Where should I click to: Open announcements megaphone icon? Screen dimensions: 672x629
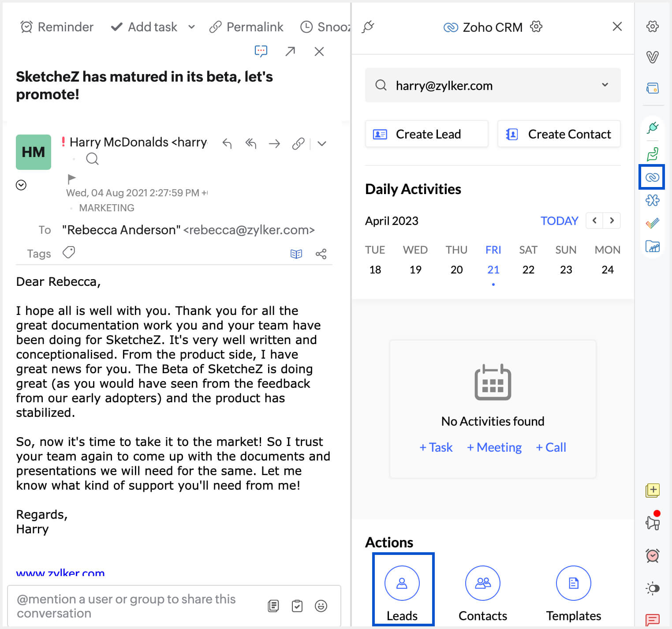pyautogui.click(x=653, y=523)
